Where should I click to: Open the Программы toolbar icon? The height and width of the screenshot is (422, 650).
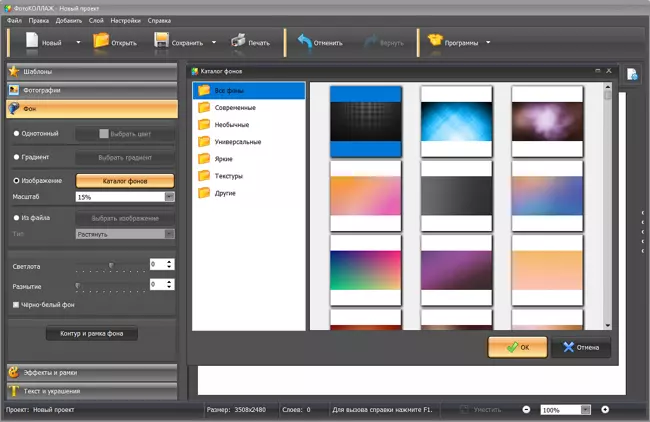(x=435, y=42)
